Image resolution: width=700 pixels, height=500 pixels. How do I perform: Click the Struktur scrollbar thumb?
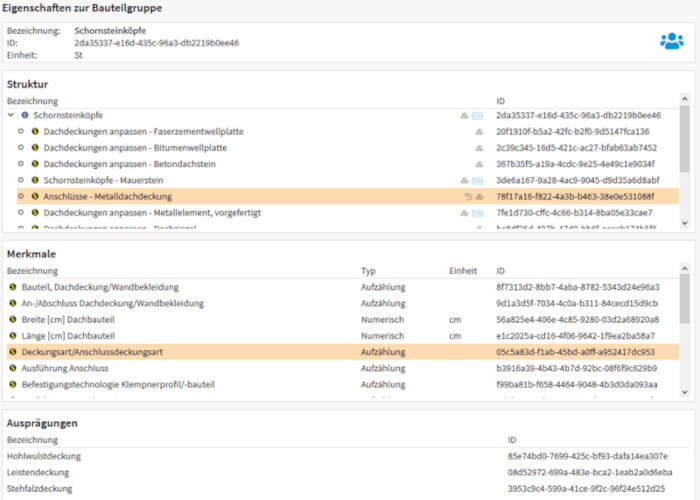pos(684,138)
